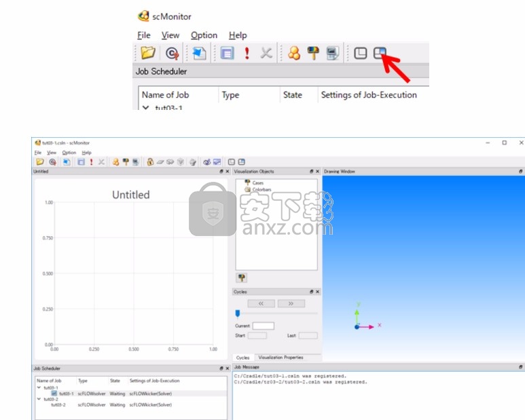This screenshot has height=420, width=525.
Task: Click paint roller button below Visualization Objects tree
Action: tap(241, 278)
